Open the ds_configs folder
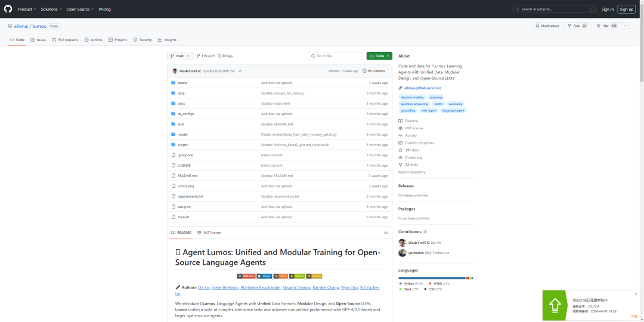This screenshot has width=644, height=322. 185,114
